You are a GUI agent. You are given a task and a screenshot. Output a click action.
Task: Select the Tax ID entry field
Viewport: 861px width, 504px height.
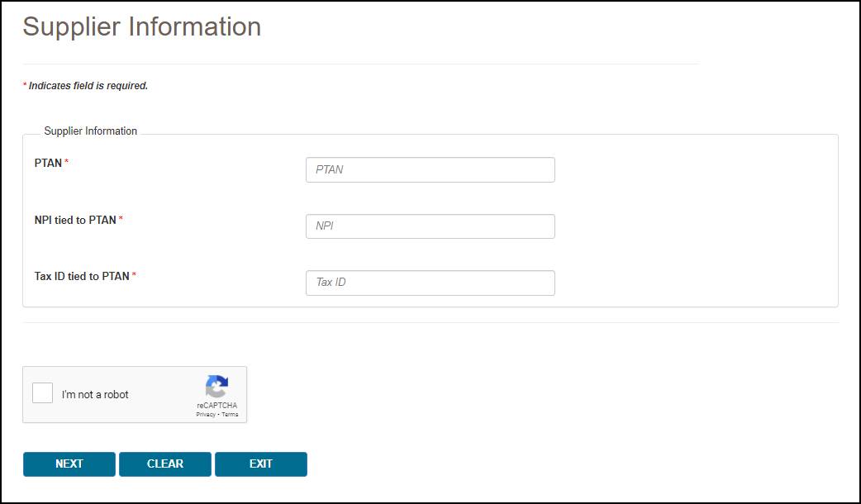[x=430, y=283]
